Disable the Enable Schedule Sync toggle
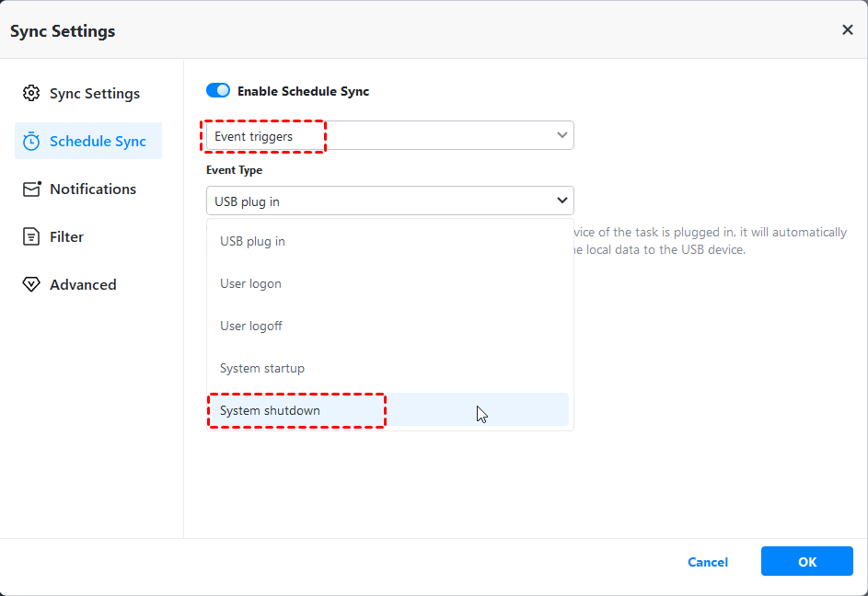 pos(218,91)
